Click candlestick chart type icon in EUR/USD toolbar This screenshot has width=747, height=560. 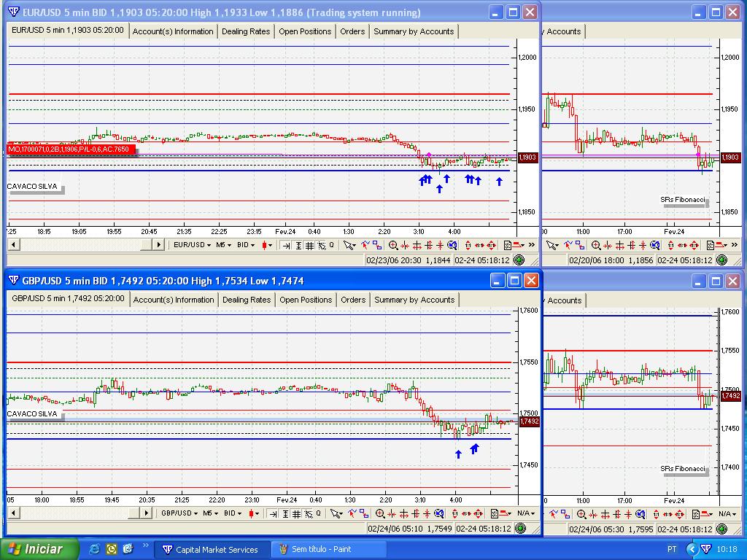click(266, 245)
